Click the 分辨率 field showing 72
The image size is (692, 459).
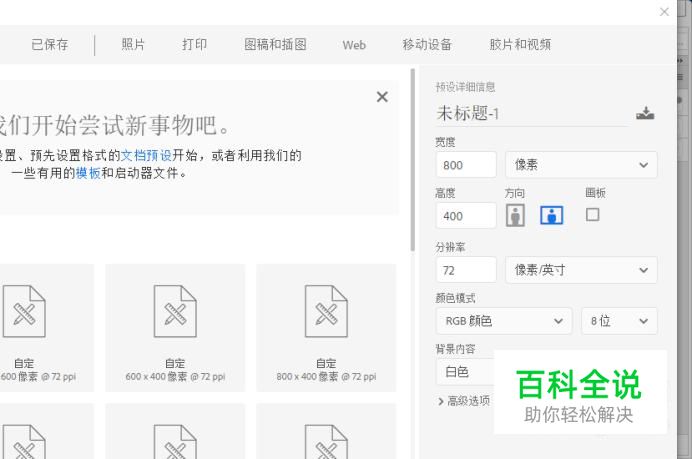466,270
